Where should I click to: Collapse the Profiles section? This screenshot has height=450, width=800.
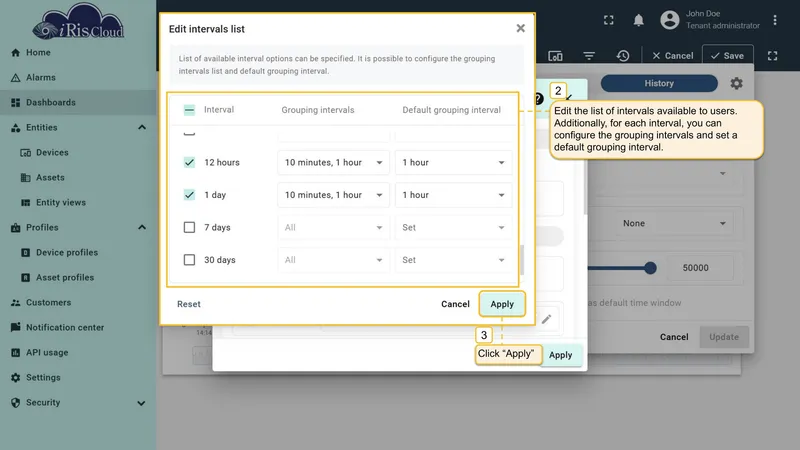tap(141, 227)
